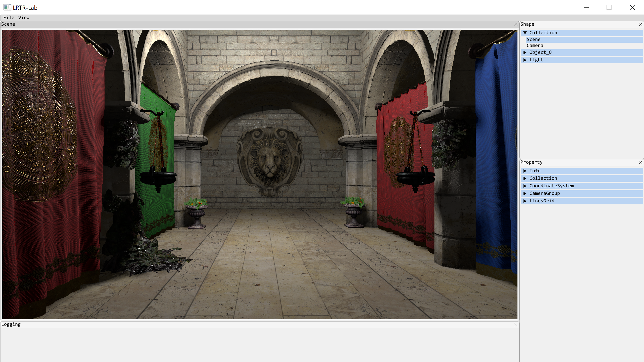Expand the LinesGrid property section
Image resolution: width=644 pixels, height=362 pixels.
pyautogui.click(x=525, y=201)
